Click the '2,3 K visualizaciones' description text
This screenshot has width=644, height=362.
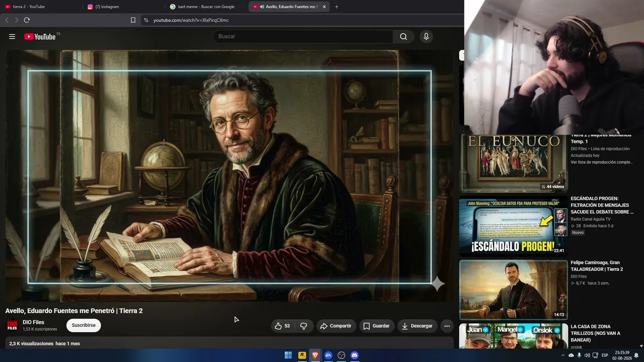click(31, 344)
